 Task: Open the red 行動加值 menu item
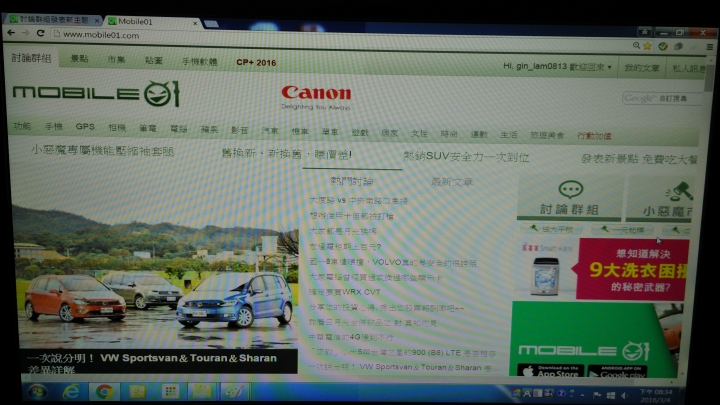point(594,136)
